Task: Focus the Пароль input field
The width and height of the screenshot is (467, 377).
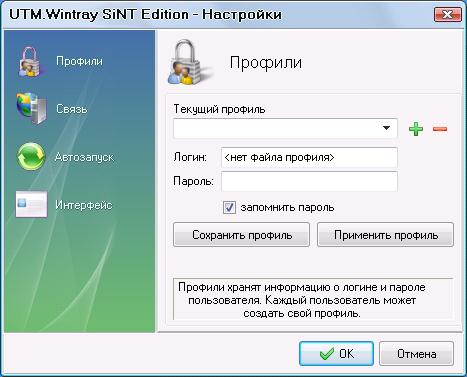Action: click(x=309, y=181)
